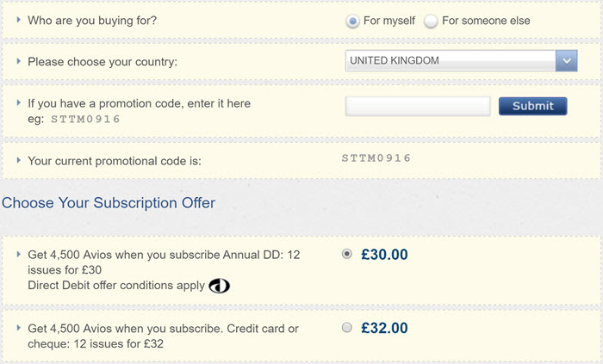Click the UNITED KINGDOM country selection box
603x364 pixels.
(461, 60)
